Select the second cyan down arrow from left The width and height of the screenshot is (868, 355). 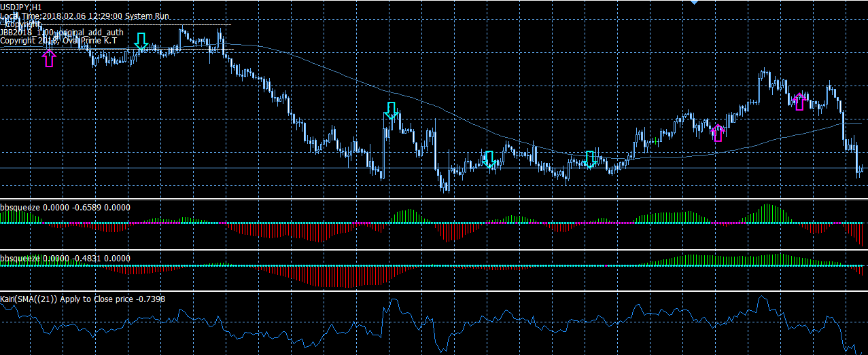pos(391,111)
